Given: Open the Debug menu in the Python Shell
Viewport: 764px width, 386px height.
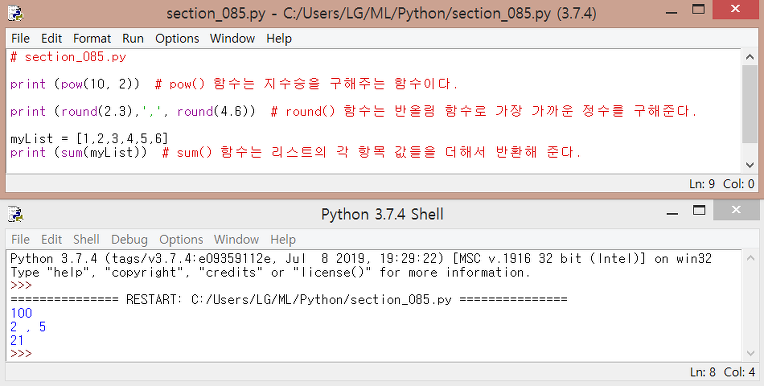Looking at the screenshot, I should 129,239.
